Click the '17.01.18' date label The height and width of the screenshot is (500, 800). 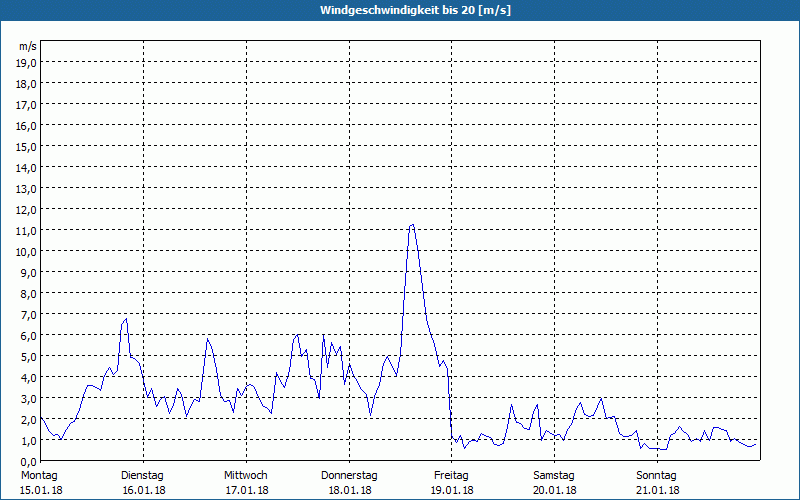[x=247, y=490]
